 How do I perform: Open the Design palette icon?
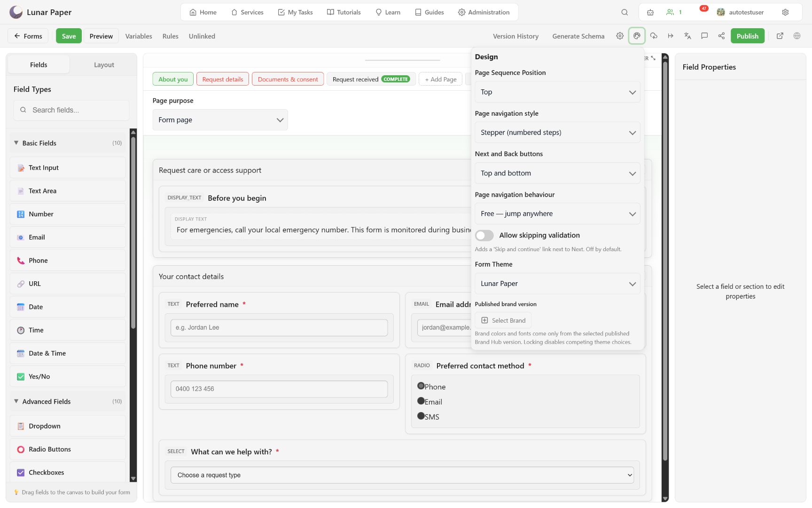(x=637, y=36)
